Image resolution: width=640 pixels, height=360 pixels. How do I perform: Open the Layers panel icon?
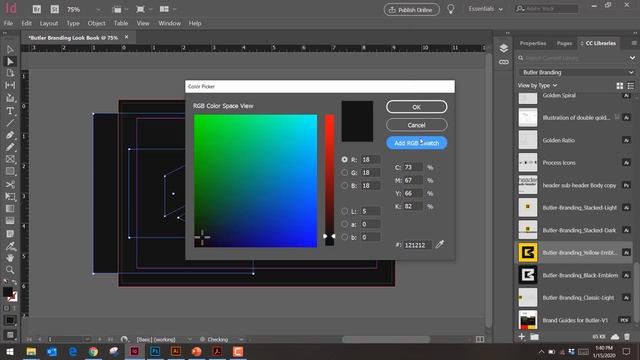click(504, 48)
